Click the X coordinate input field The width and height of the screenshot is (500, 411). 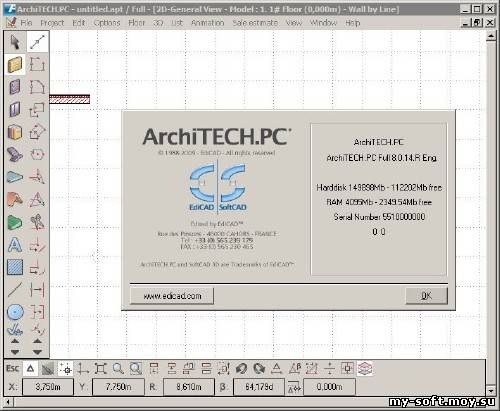[x=48, y=387]
